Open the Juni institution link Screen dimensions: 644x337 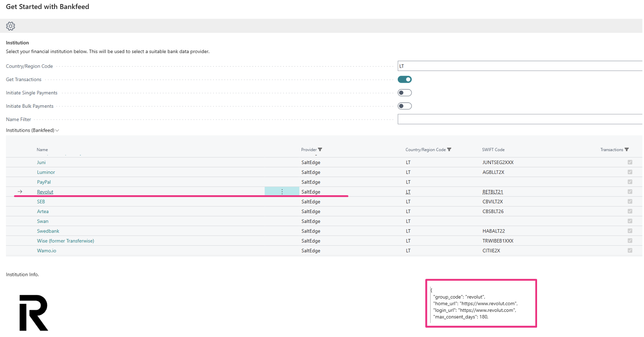tap(41, 162)
